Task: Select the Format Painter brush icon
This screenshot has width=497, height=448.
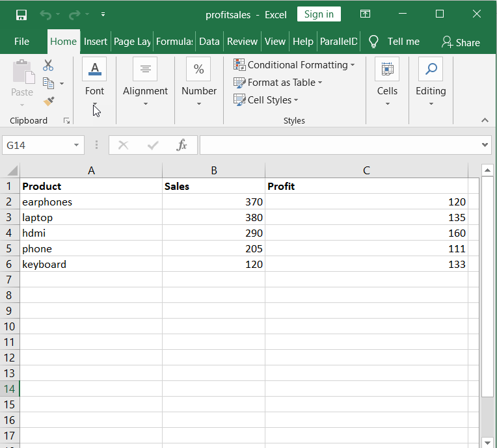Action: point(49,101)
